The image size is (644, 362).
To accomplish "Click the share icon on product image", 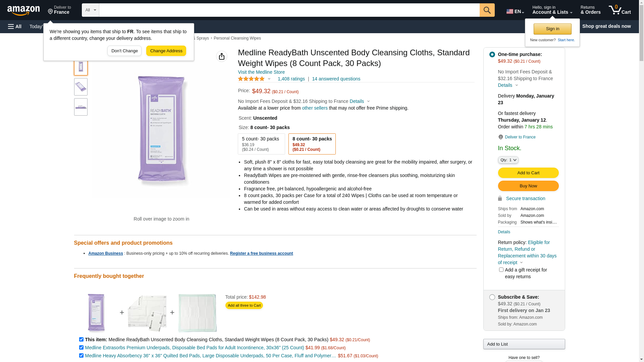I will pos(222,56).
